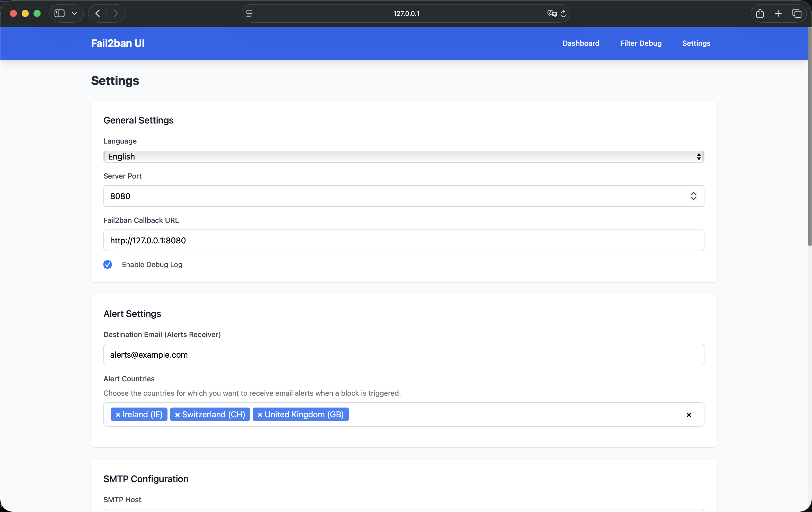This screenshot has height=512, width=812.
Task: Open new tab with plus icon
Action: [778, 13]
